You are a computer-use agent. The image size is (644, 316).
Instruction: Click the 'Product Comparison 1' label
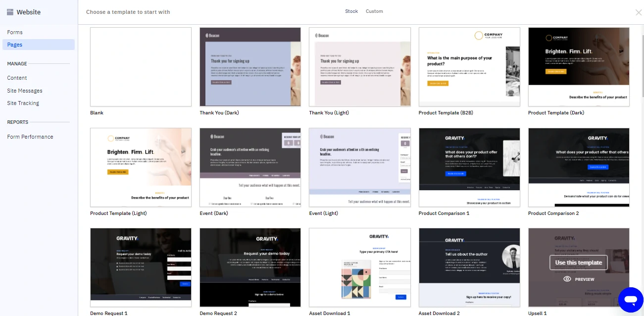444,213
